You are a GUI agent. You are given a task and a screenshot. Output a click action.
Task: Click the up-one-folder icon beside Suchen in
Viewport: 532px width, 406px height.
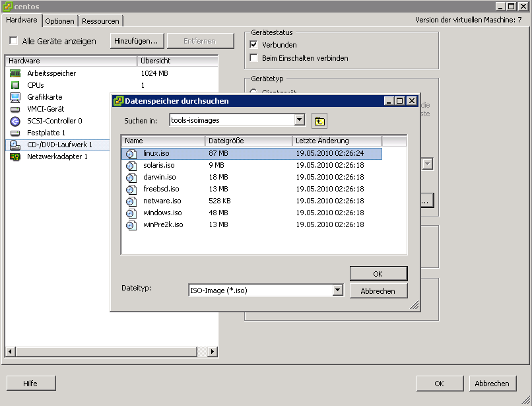[x=319, y=121]
